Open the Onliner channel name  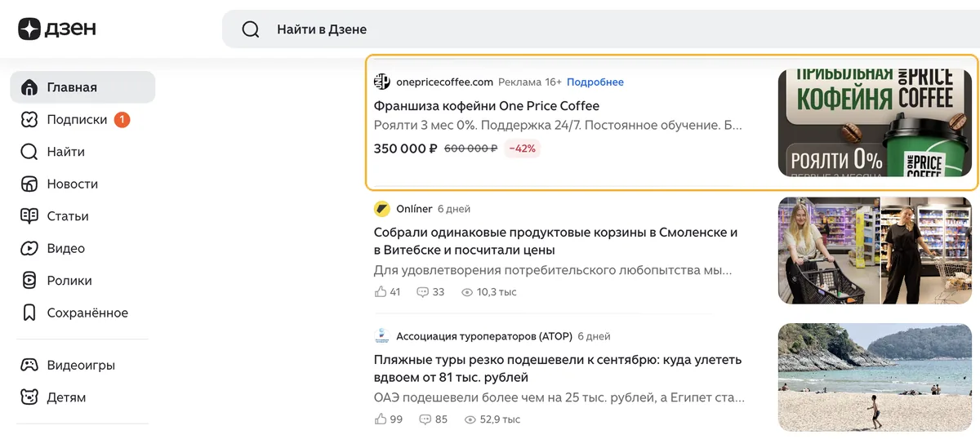414,209
